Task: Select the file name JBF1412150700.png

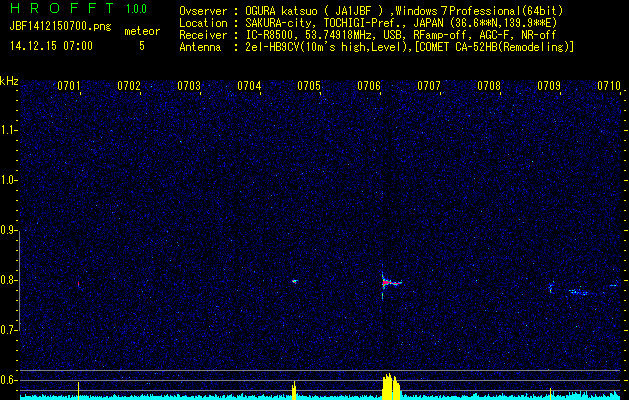Action: click(x=60, y=27)
